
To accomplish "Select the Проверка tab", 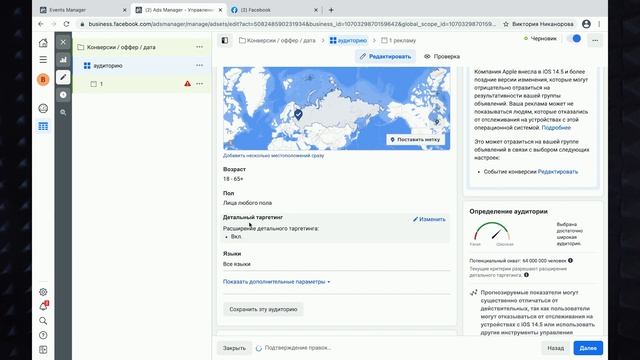I will click(x=442, y=56).
